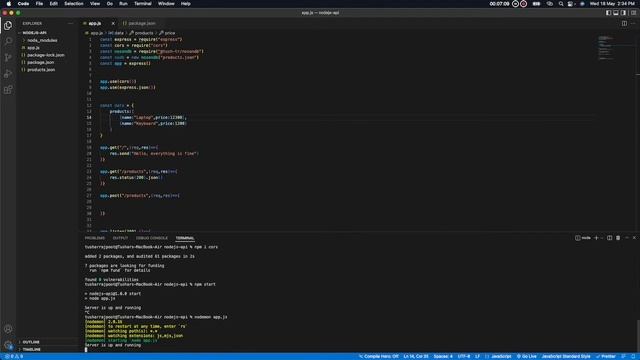This screenshot has width=640, height=360.
Task: Switch to the PROBLEMS panel tab
Action: click(95, 238)
